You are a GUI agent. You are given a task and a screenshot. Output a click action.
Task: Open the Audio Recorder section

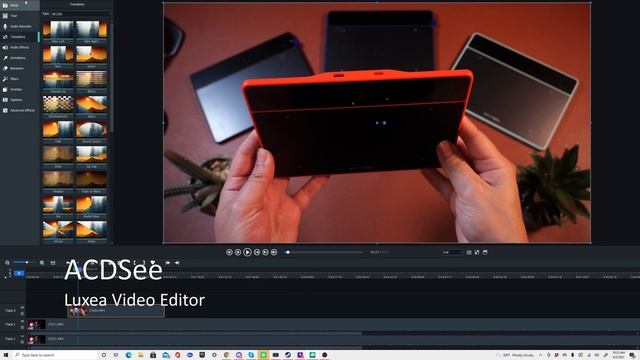[x=19, y=27]
